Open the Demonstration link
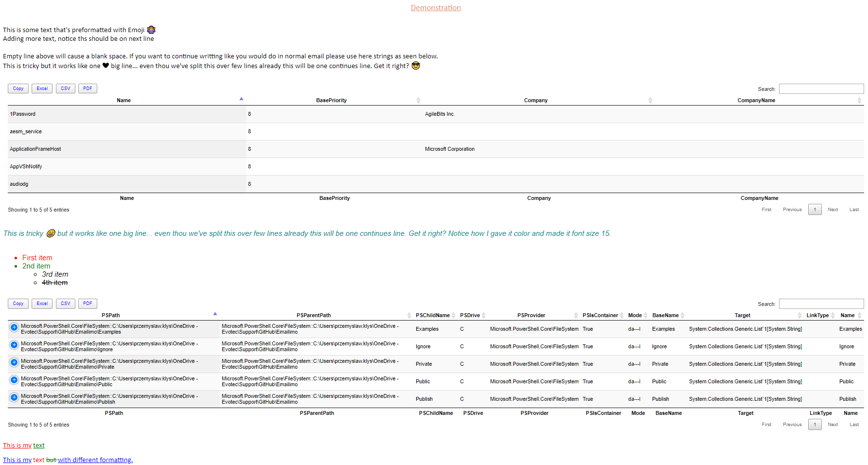The image size is (868, 465). (x=435, y=8)
